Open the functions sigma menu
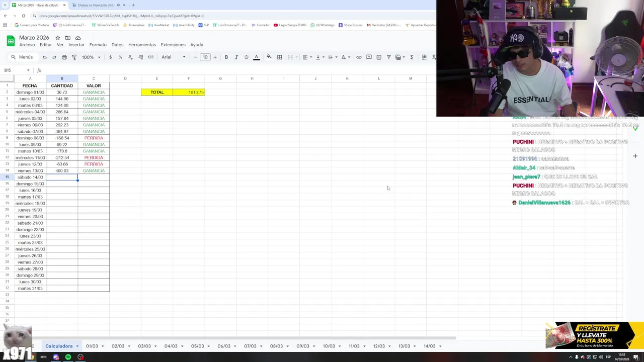The image size is (644, 362). point(412,57)
